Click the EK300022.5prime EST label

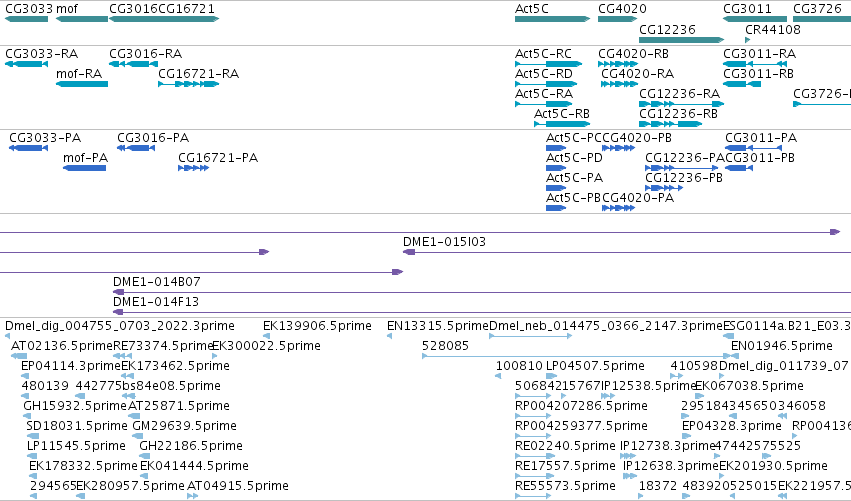[266, 346]
